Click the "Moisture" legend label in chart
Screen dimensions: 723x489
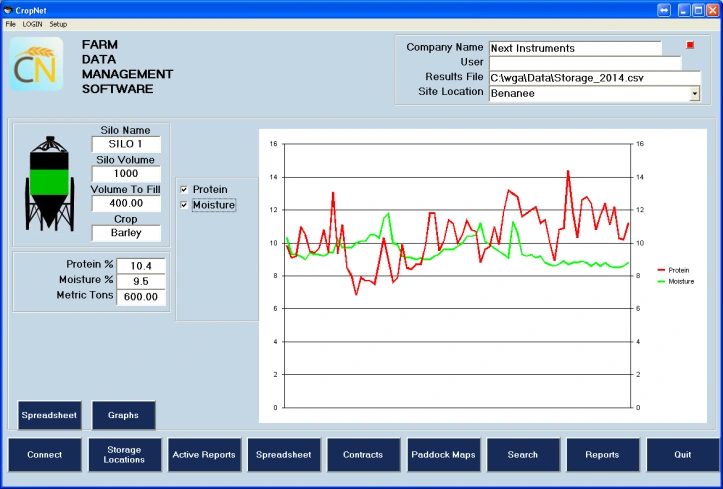pyautogui.click(x=681, y=281)
